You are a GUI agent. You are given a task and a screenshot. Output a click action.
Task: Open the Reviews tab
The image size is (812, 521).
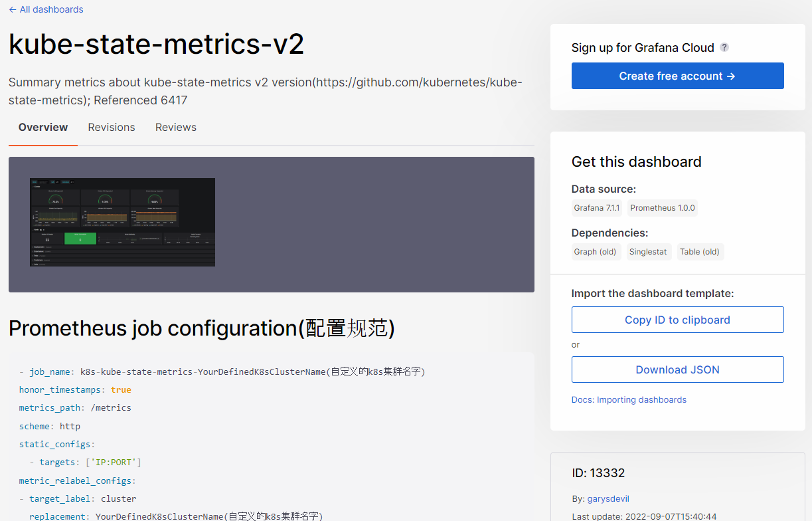[x=176, y=127]
